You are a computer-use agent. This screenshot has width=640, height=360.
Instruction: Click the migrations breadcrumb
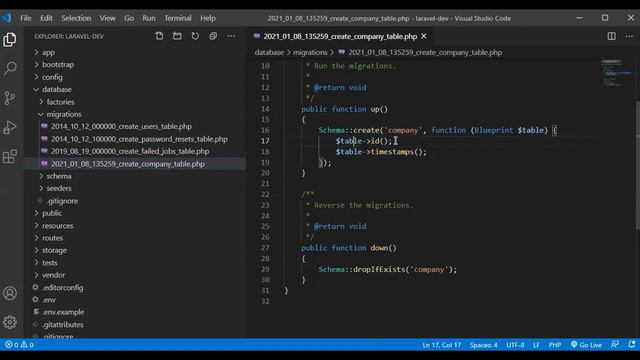point(310,52)
